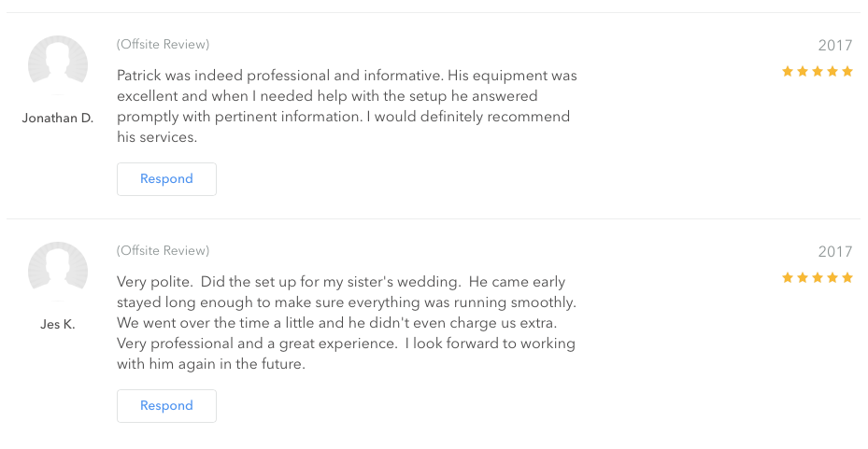Screen dimensions: 868x449
Task: Click third star in Jonathan D.'s rating
Action: coord(817,71)
